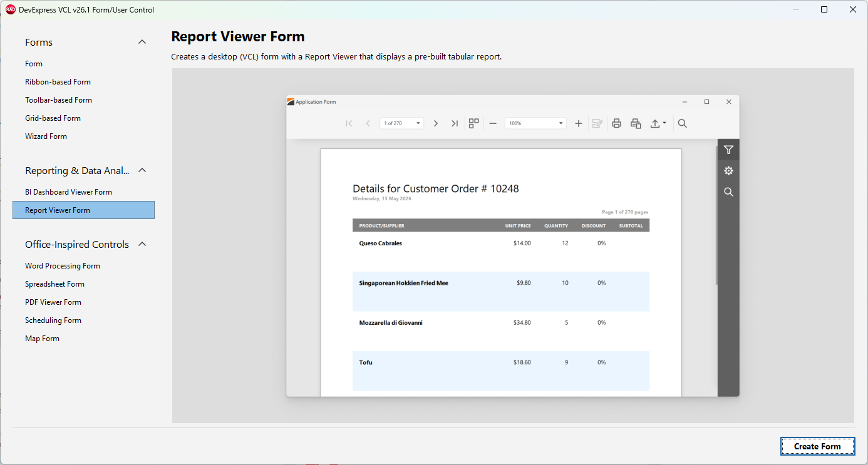Click First Page icon in preview toolbar
This screenshot has width=868, height=465.
(349, 123)
